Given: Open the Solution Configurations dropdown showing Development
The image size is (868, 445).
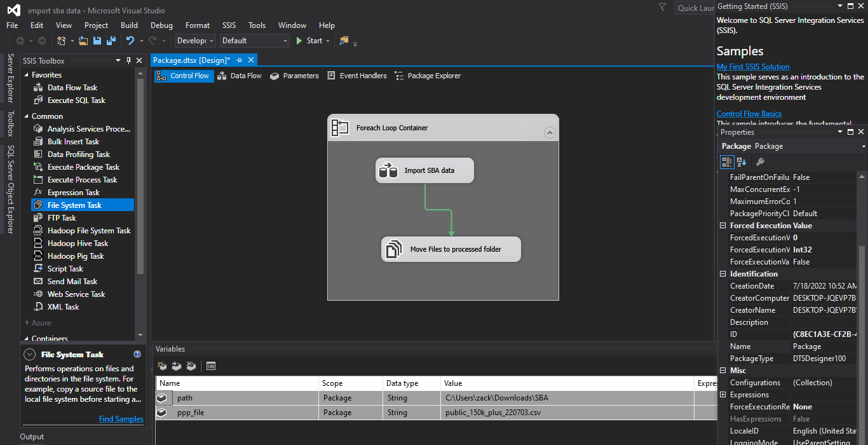Looking at the screenshot, I should coord(195,41).
